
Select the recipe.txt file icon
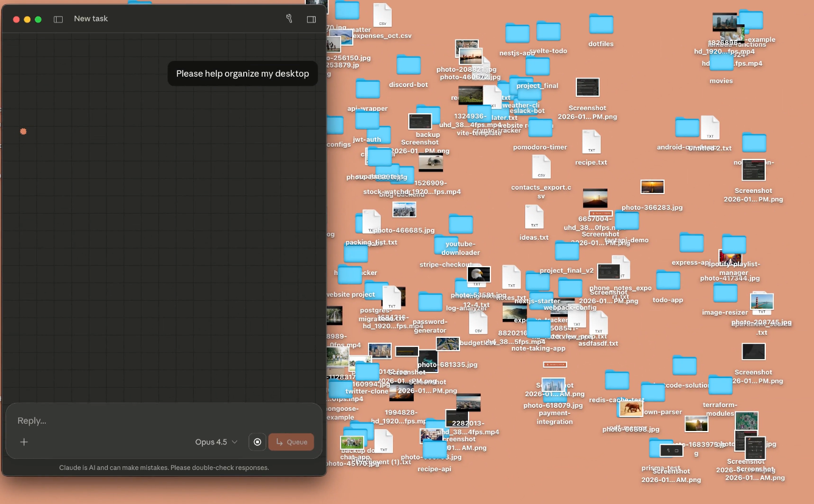click(591, 142)
